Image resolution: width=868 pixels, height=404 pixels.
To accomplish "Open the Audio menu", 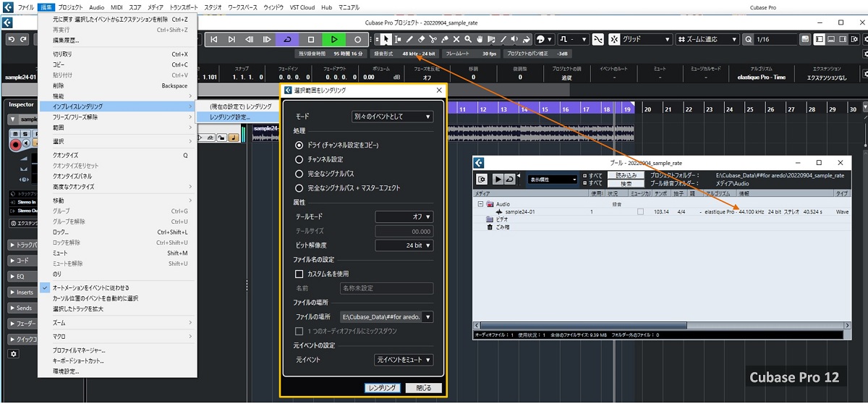I will tap(96, 7).
